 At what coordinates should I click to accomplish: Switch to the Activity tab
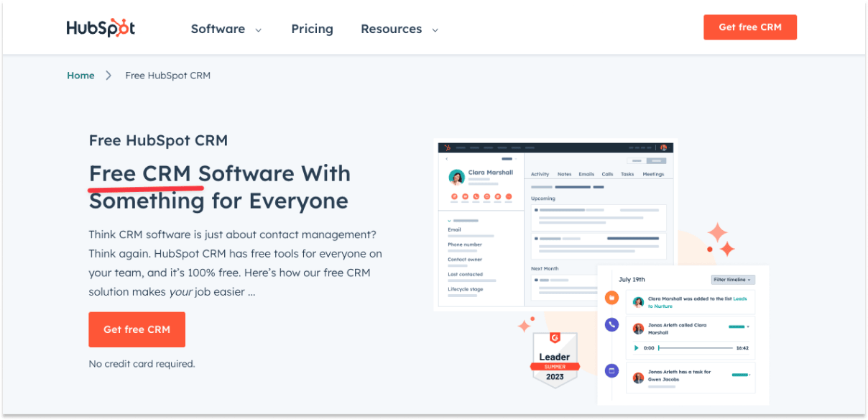click(x=540, y=174)
